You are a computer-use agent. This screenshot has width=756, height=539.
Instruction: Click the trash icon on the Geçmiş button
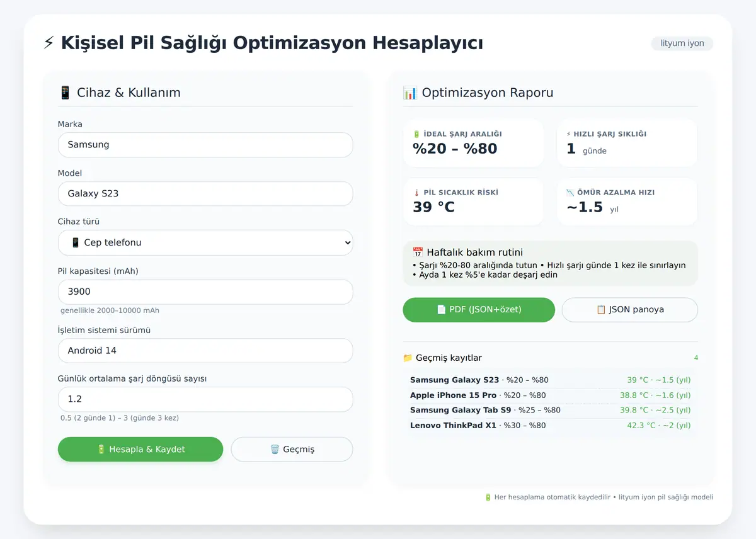pyautogui.click(x=275, y=450)
